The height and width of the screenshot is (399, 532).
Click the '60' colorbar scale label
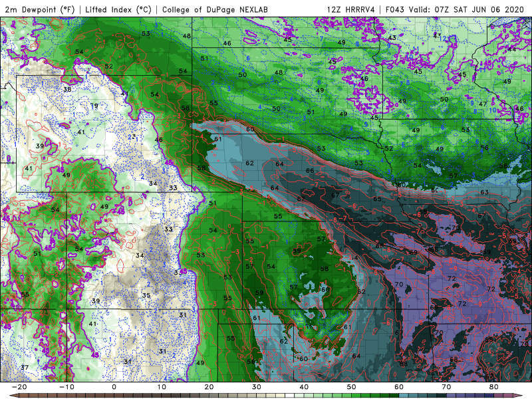coord(399,387)
